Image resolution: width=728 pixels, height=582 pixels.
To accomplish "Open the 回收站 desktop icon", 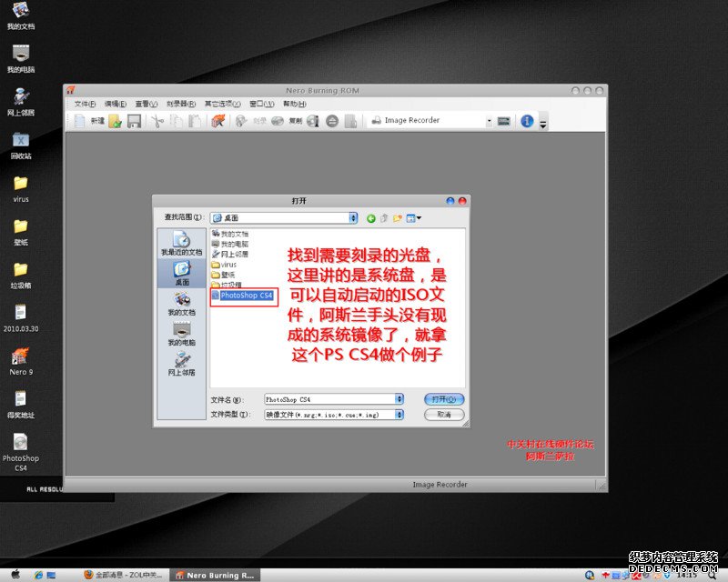I will pyautogui.click(x=21, y=145).
